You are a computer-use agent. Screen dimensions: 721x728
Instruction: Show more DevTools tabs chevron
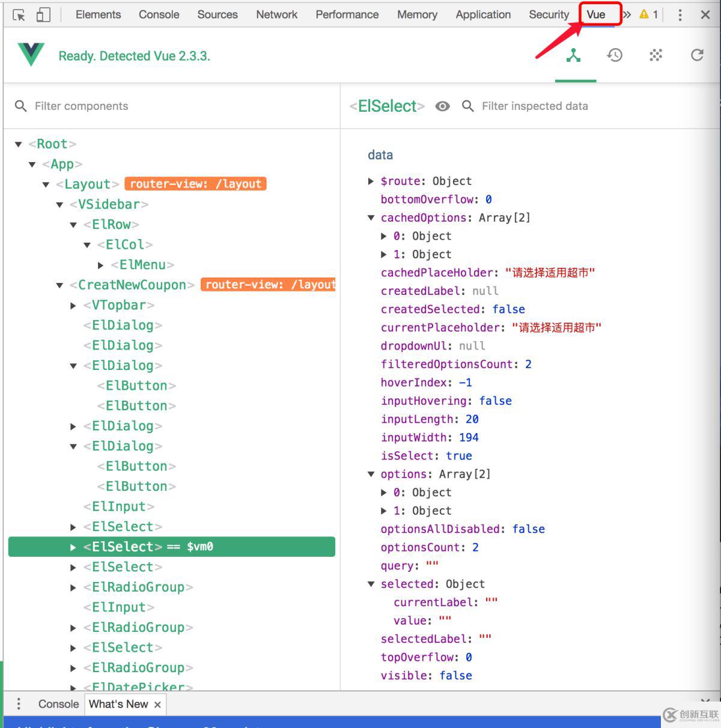(x=627, y=14)
